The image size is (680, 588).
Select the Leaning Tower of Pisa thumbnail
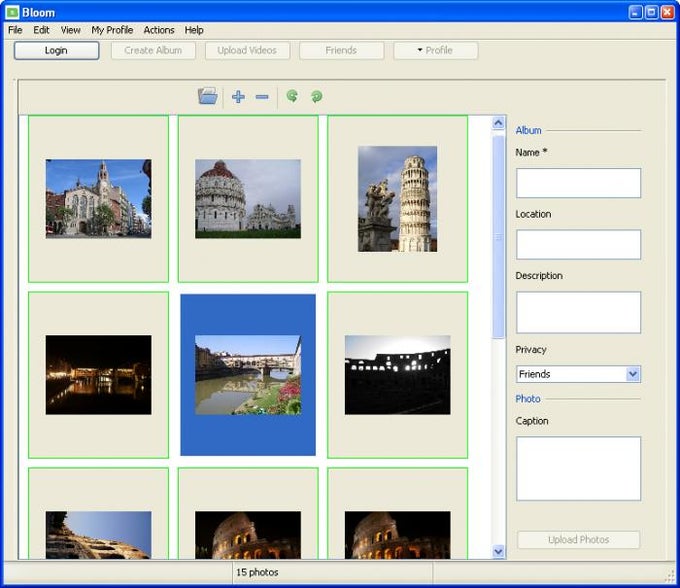[397, 199]
